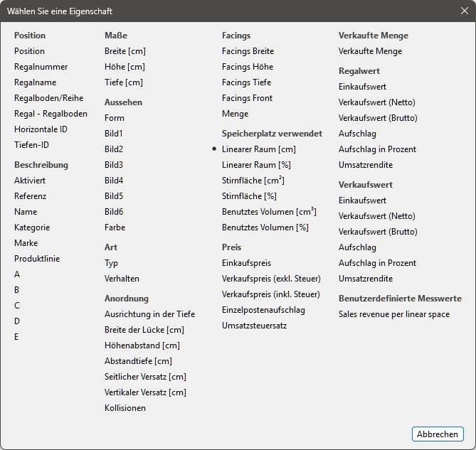
Task: Choose Produktlinie under Beschreibung
Action: tap(37, 259)
